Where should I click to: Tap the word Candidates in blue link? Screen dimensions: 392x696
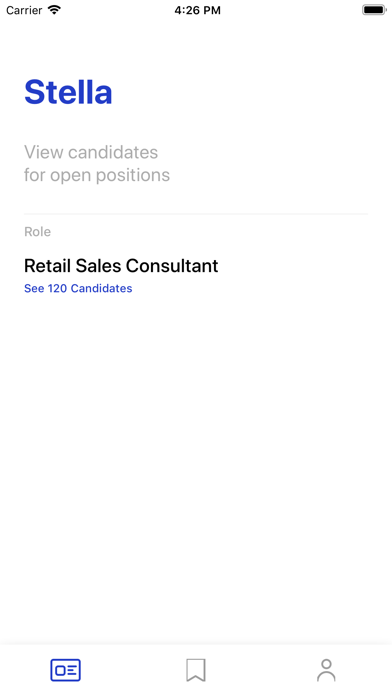click(x=102, y=289)
